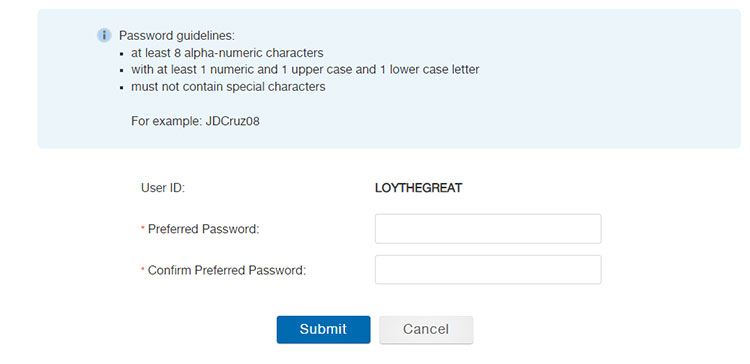This screenshot has width=750, height=364.
Task: Click the red asterisk before Confirm Preferred Password
Action: coord(143,269)
